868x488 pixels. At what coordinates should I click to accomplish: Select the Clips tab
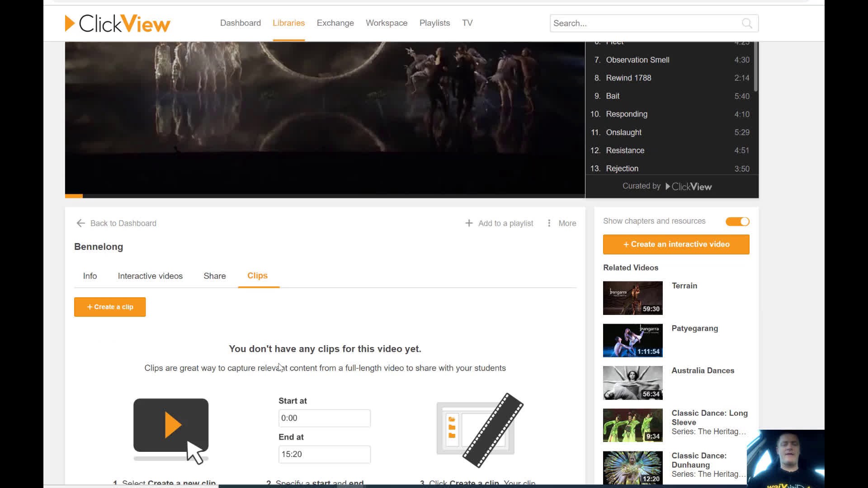click(x=258, y=276)
